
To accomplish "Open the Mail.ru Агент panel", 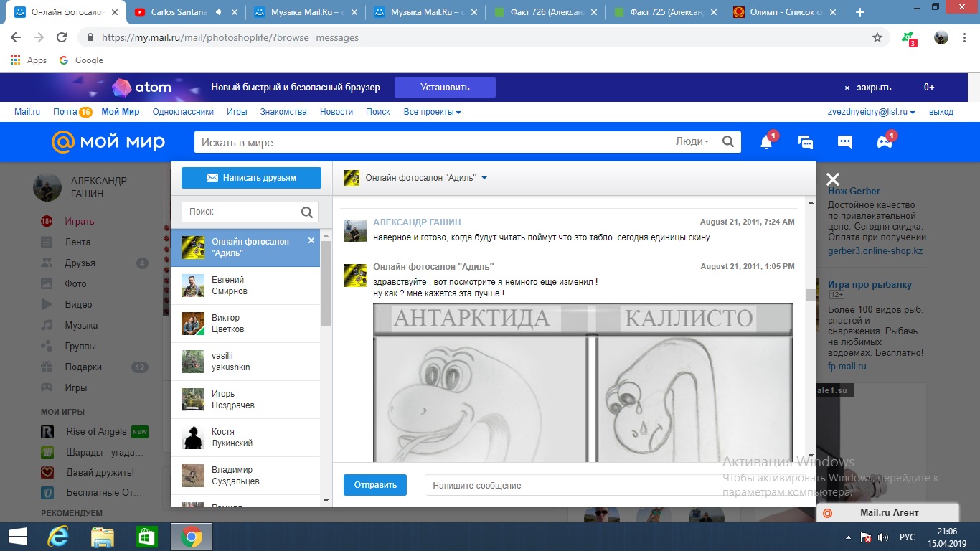I will click(888, 512).
